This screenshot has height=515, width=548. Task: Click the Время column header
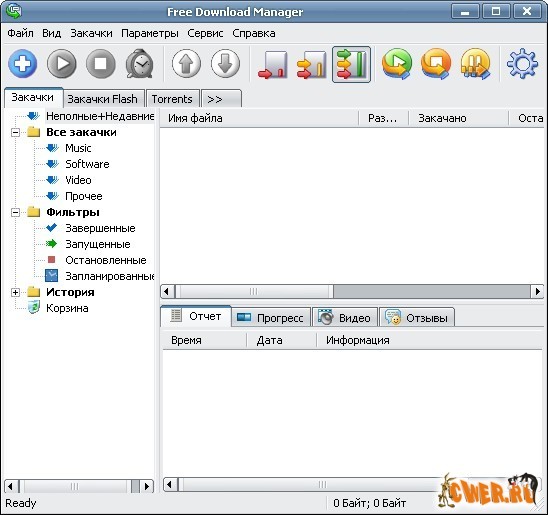[x=205, y=340]
